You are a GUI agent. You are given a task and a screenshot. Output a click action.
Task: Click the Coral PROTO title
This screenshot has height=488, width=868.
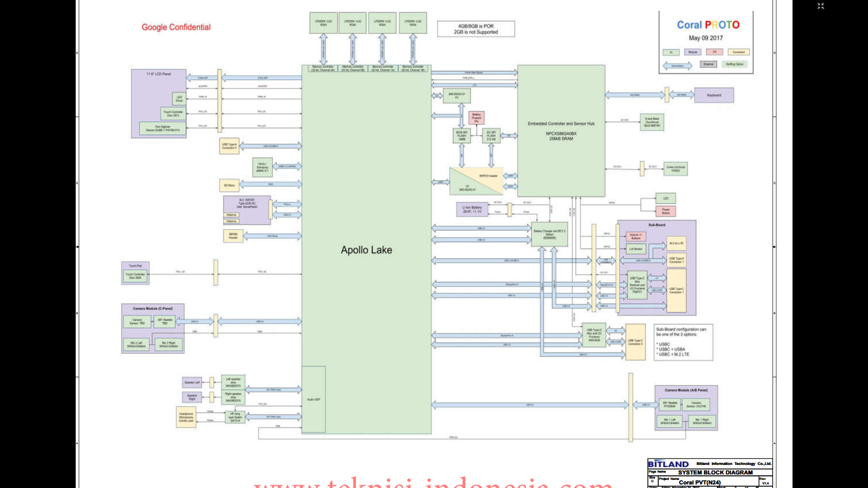(x=708, y=25)
